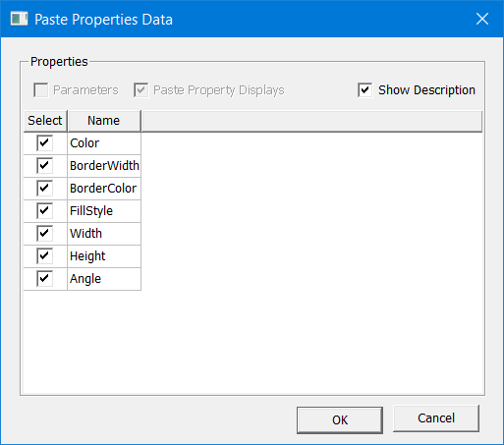Viewport: 504px width, 445px height.
Task: Toggle the Paste Property Displays checkbox
Action: (x=141, y=90)
